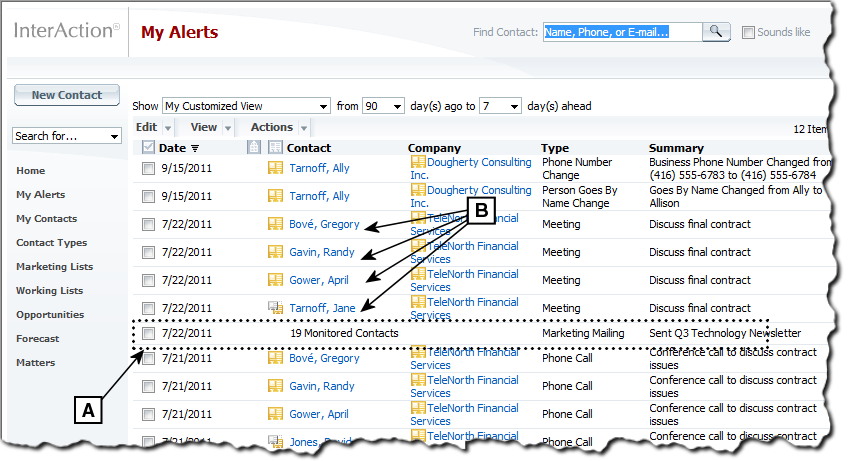Open Marketing Lists in the sidebar
Screen dimensions: 848x461
click(55, 267)
